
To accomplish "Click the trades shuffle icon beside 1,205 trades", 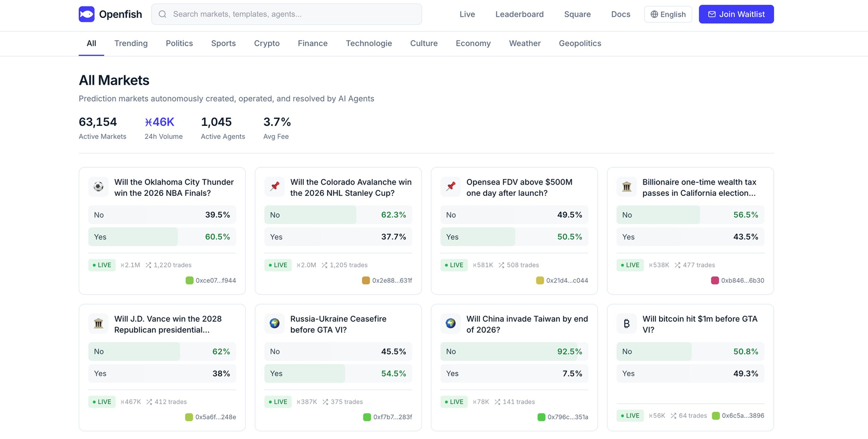I will click(x=324, y=265).
